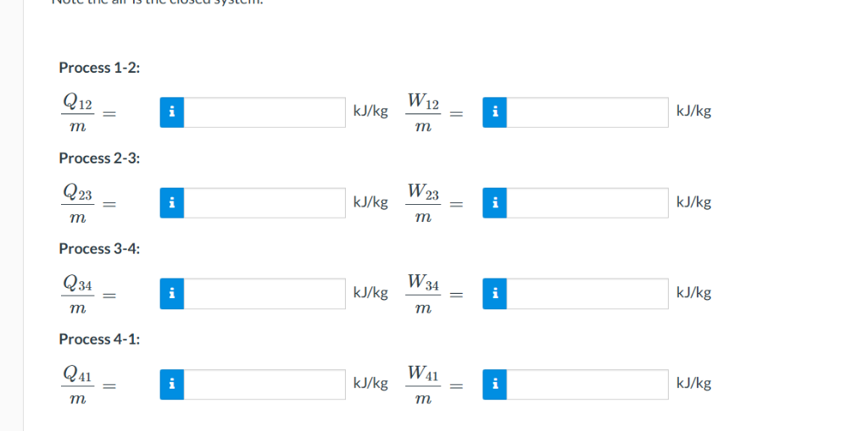The width and height of the screenshot is (868, 431).
Task: Open the info icon next to Q34/m
Action: (x=171, y=293)
